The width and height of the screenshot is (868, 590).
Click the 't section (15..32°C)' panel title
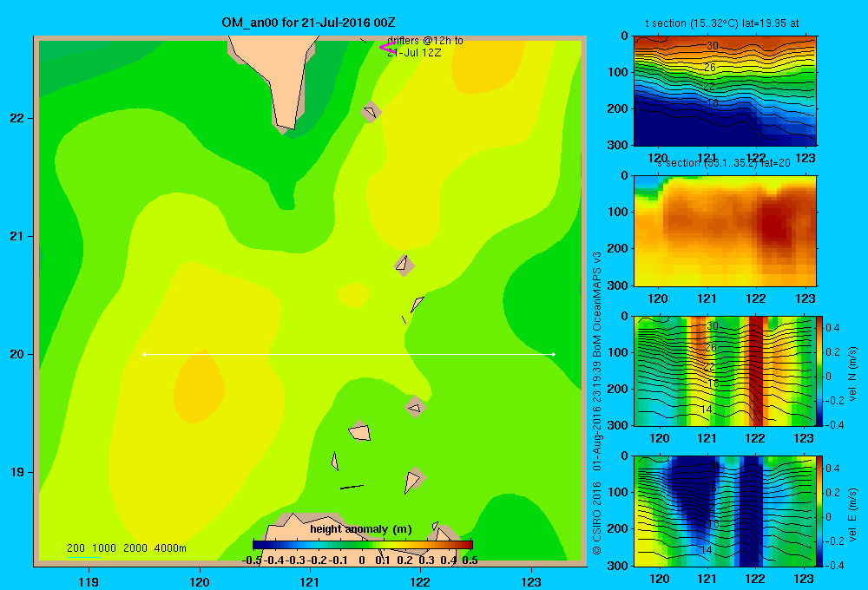722,23
